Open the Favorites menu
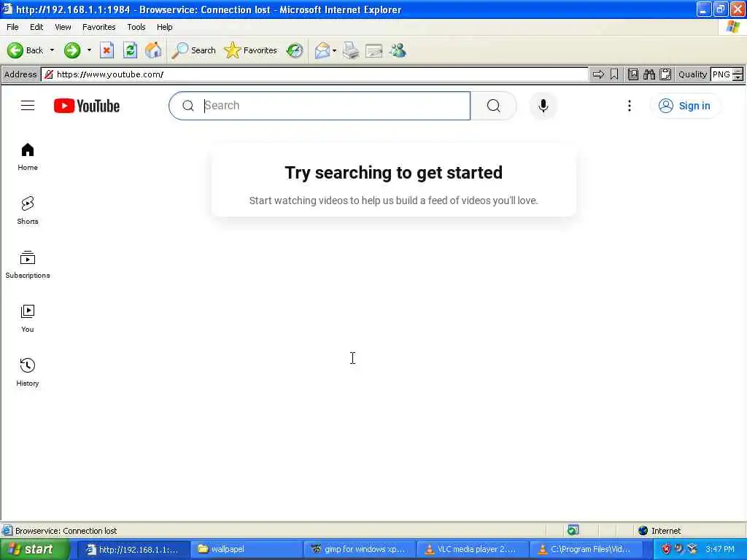This screenshot has height=560, width=747. (x=98, y=27)
